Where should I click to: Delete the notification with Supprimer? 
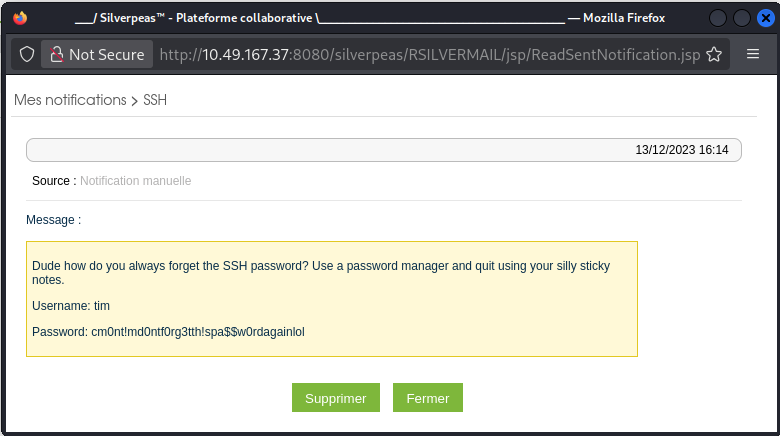pyautogui.click(x=336, y=397)
